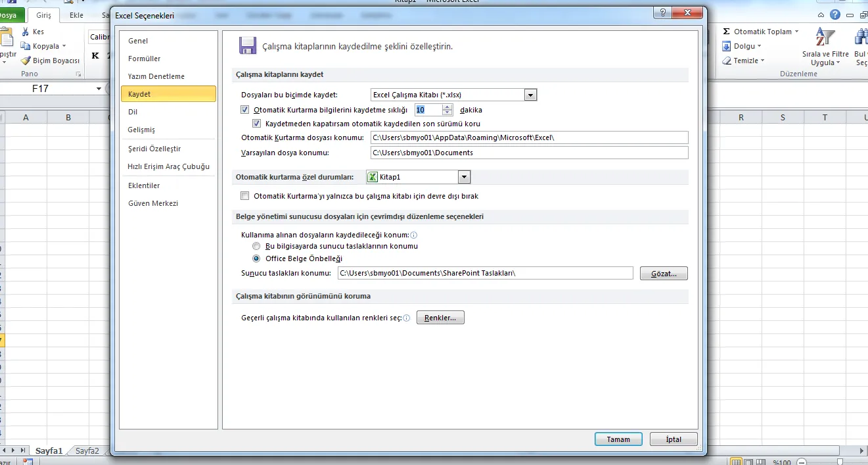Open the Dosyaları bu biçimde kaydet dropdown
The width and height of the screenshot is (868, 465).
(531, 95)
